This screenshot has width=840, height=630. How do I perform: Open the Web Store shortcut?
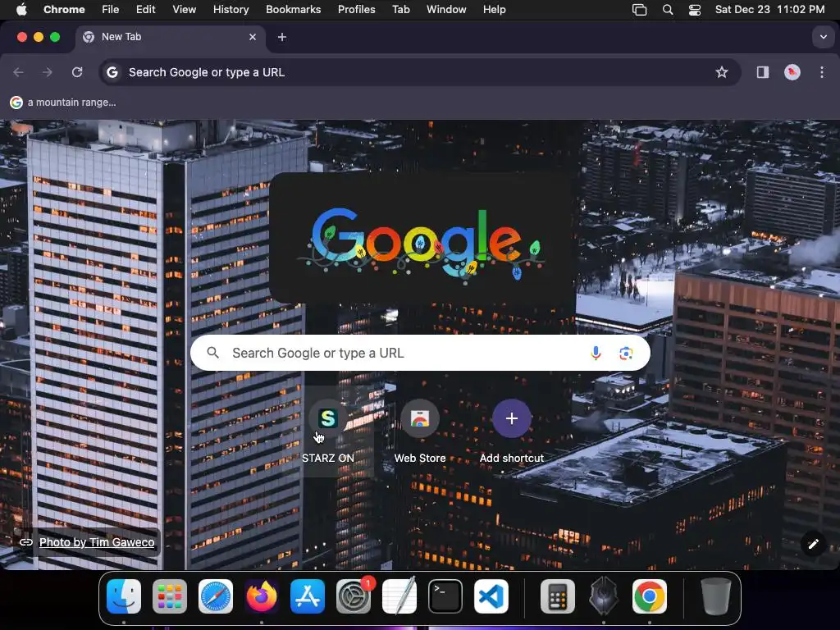tap(420, 431)
